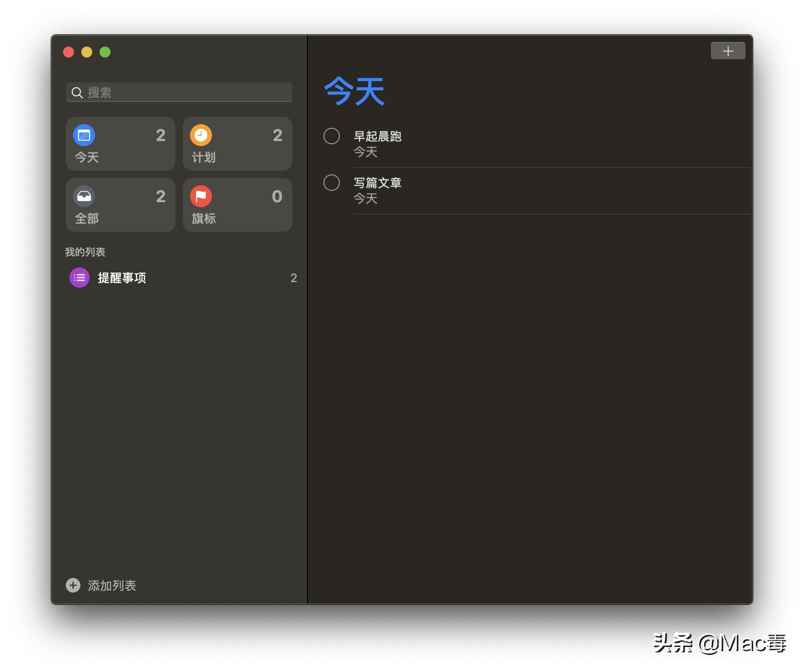The height and width of the screenshot is (672, 804).
Task: Select the 计划 clock icon
Action: point(201,135)
